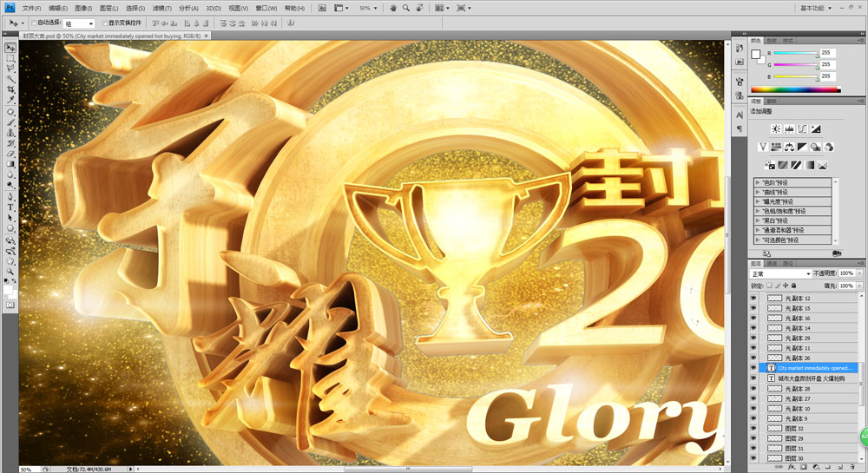Add a Brightness/Contrast adjustment
This screenshot has width=868, height=473.
776,129
